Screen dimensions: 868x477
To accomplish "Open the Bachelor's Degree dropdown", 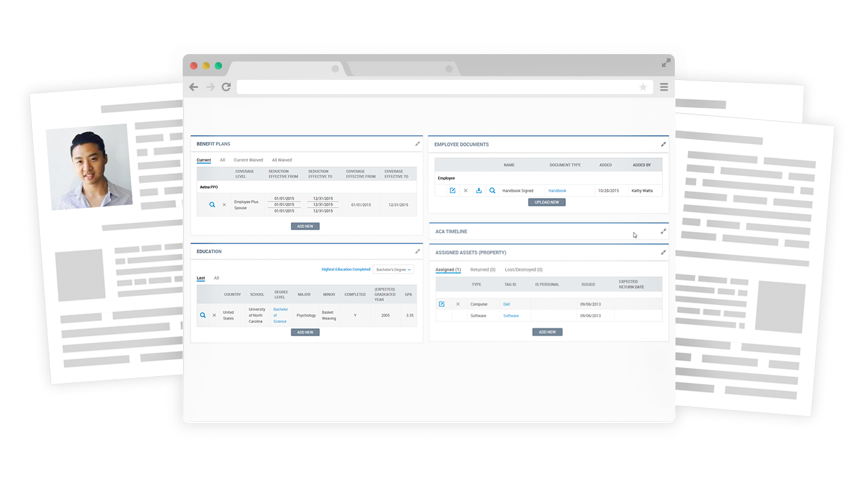I will click(x=394, y=269).
